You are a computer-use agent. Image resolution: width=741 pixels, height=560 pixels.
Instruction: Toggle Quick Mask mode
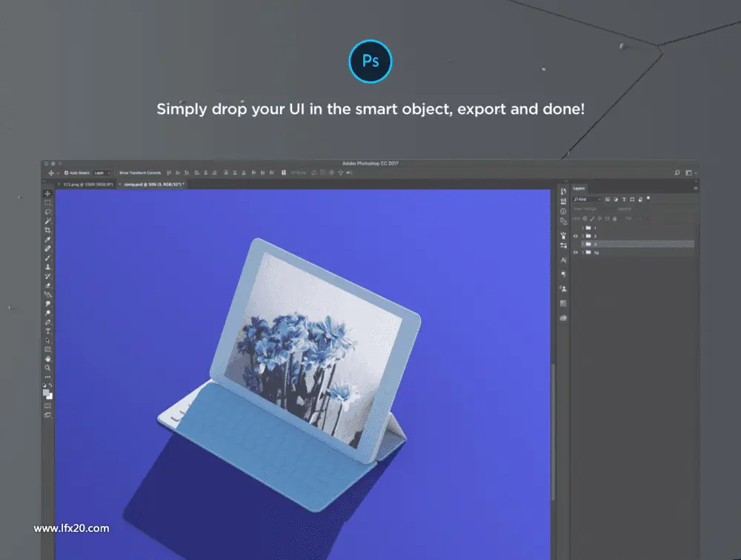pos(47,406)
